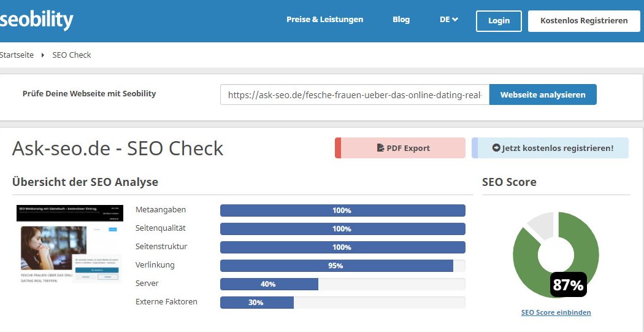This screenshot has height=332, width=644.
Task: Open the website preview thumbnail
Action: pyautogui.click(x=70, y=244)
